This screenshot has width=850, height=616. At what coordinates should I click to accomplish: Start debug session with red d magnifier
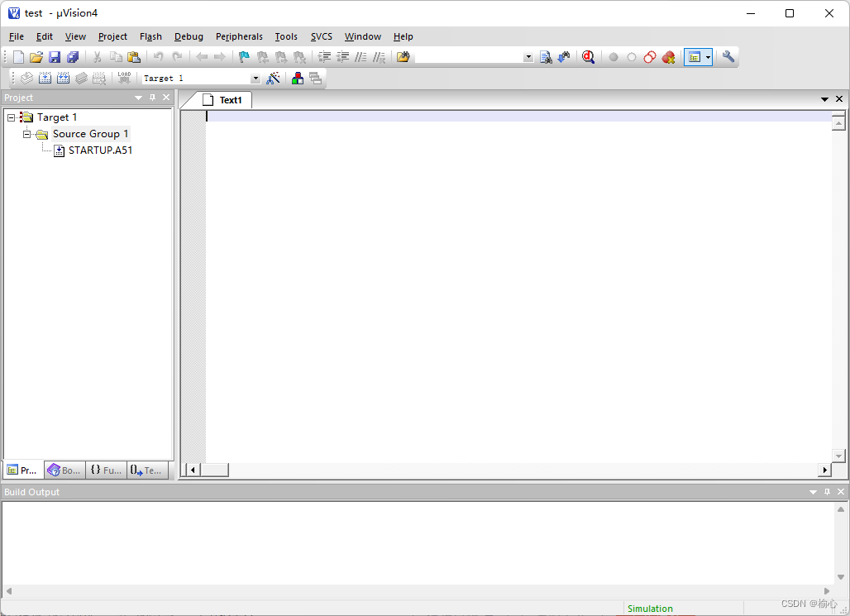click(588, 57)
